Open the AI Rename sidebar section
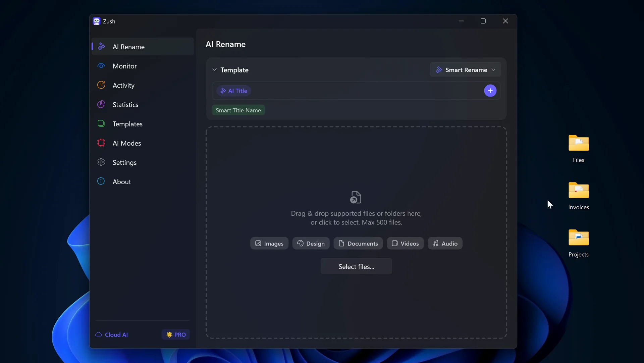This screenshot has width=644, height=363. click(143, 47)
